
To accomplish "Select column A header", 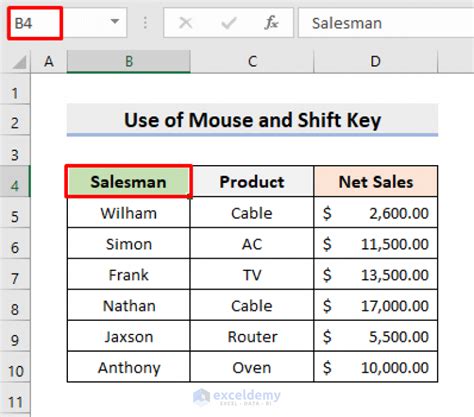I will (49, 61).
